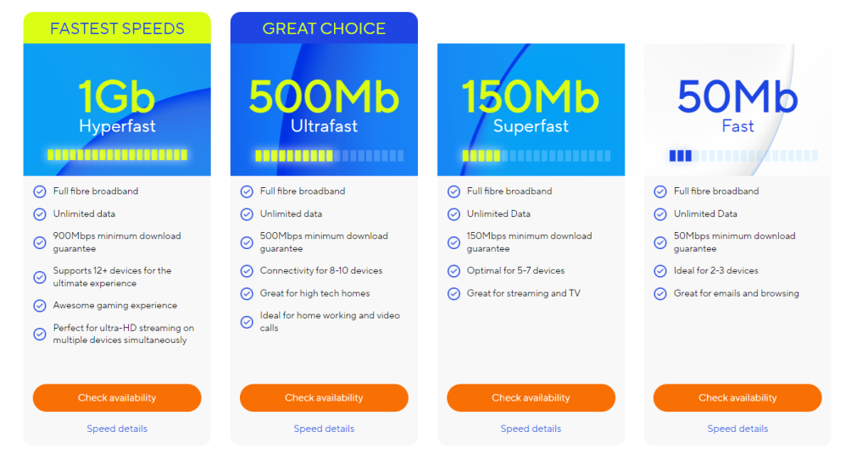Click checkmark icon beside Great for high tech homes
Screen dimensions: 868x454
(247, 294)
